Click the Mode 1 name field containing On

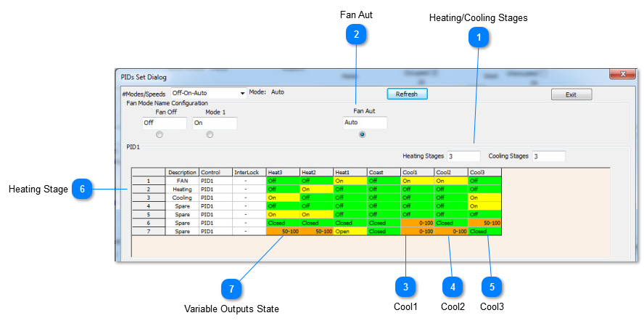coord(215,123)
